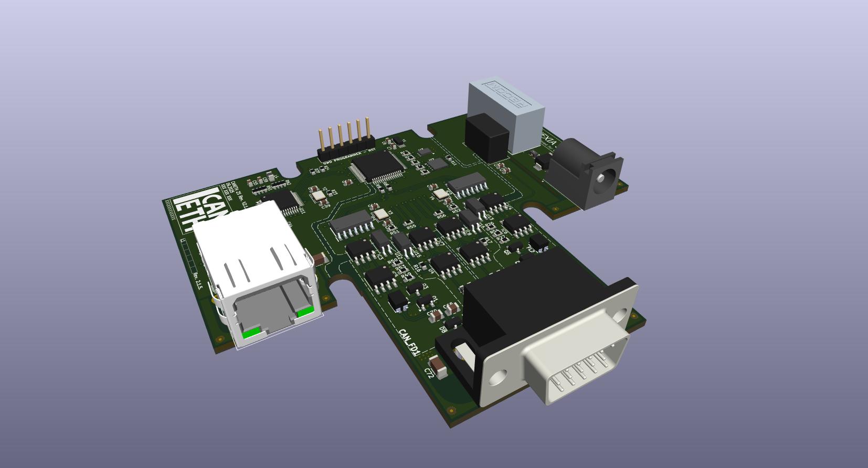The width and height of the screenshot is (868, 468).
Task: Click the black cube component beside RECOM module
Action: (x=486, y=139)
